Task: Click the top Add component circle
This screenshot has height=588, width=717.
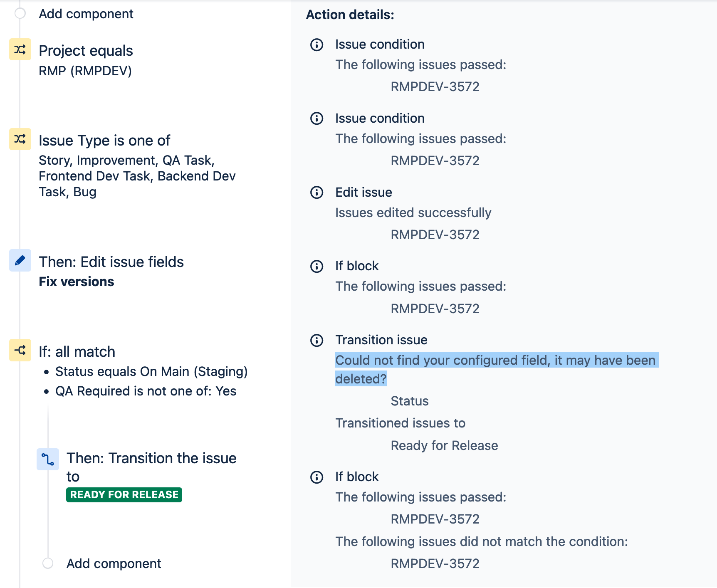Action: (x=20, y=14)
